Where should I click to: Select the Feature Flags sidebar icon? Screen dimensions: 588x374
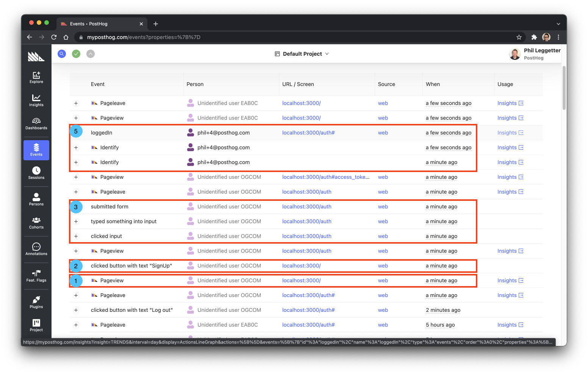coord(36,275)
